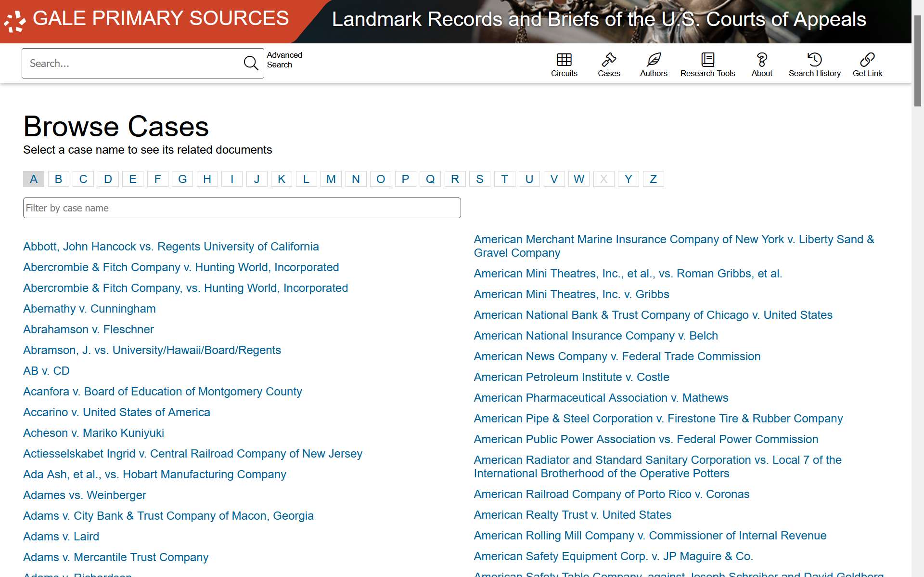This screenshot has height=577, width=924.
Task: Select letter P tab
Action: tap(405, 179)
